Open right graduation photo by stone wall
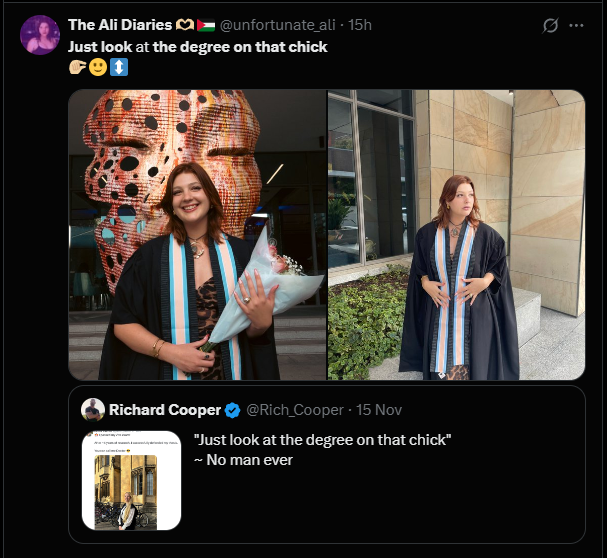Image resolution: width=607 pixels, height=558 pixels. point(456,235)
